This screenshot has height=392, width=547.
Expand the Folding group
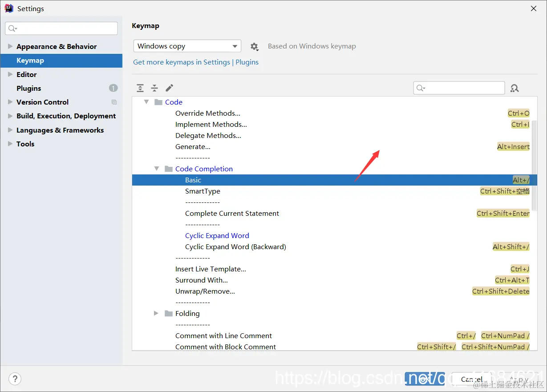point(156,313)
